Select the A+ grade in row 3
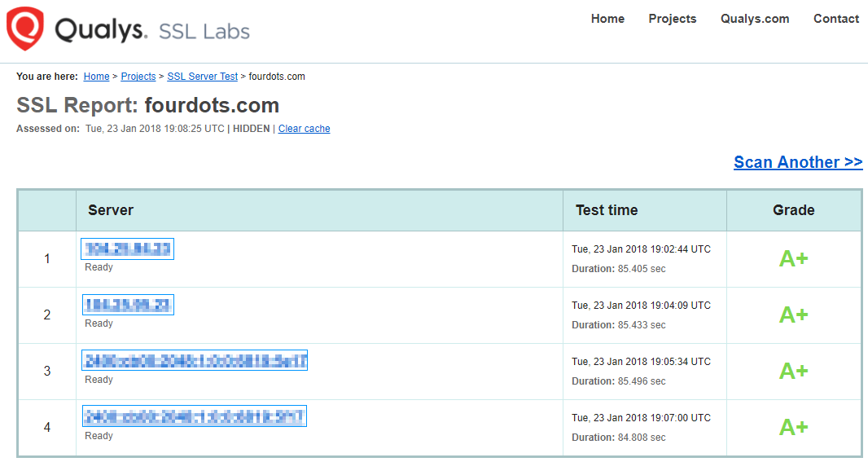 tap(793, 372)
